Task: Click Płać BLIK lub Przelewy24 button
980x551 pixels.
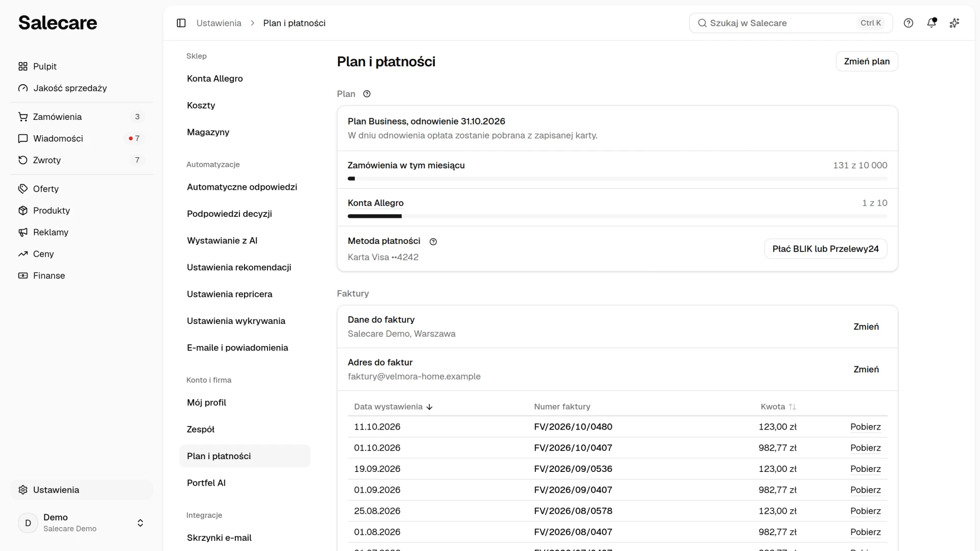Action: [x=825, y=249]
